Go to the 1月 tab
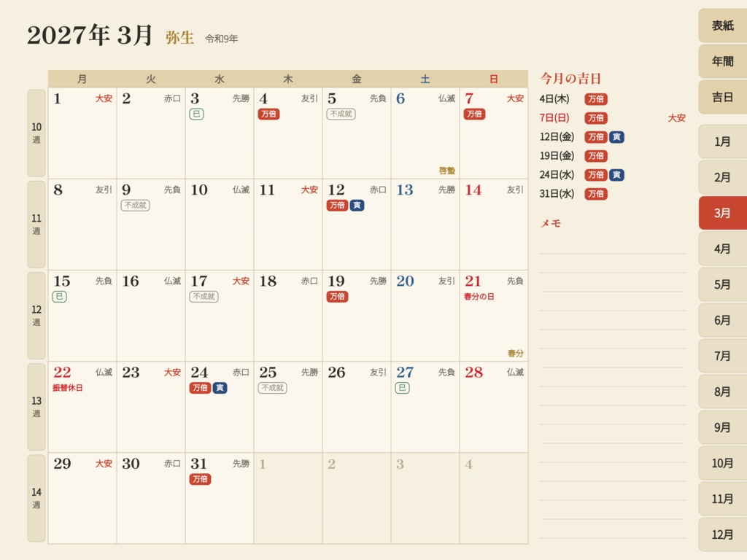This screenshot has width=747, height=560. 722,141
